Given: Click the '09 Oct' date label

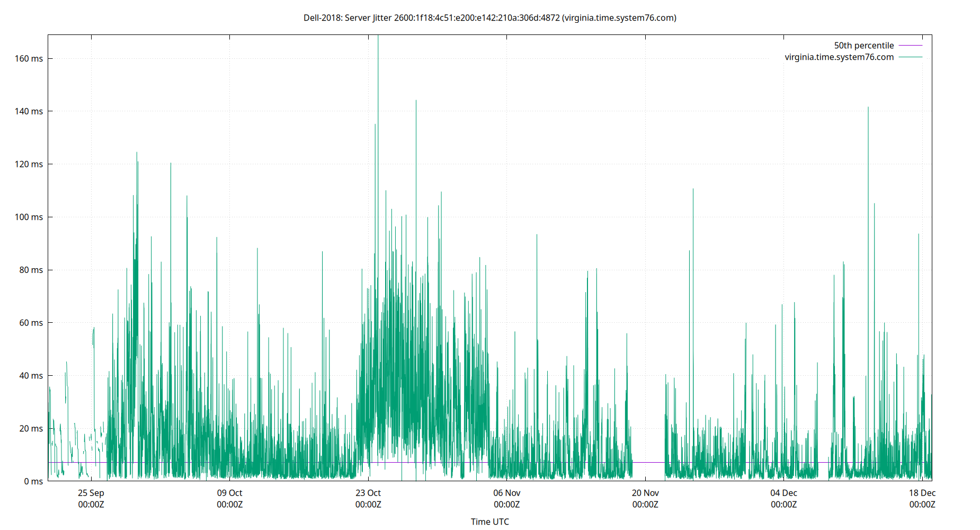Looking at the screenshot, I should tap(230, 493).
